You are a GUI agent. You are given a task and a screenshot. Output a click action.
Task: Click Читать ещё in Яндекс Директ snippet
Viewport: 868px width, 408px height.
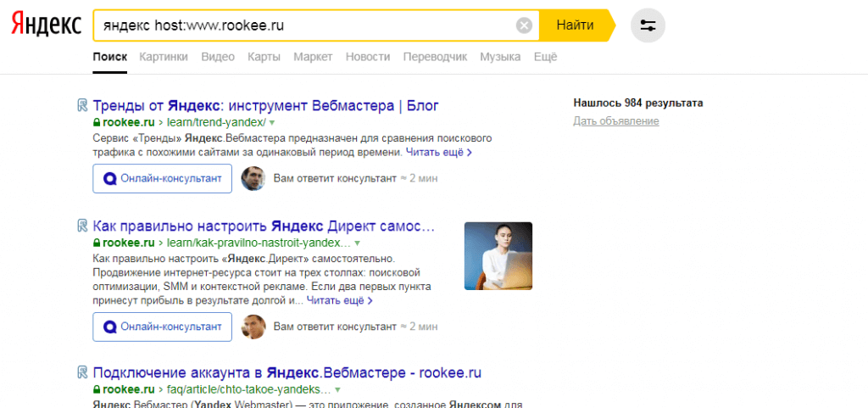339,300
